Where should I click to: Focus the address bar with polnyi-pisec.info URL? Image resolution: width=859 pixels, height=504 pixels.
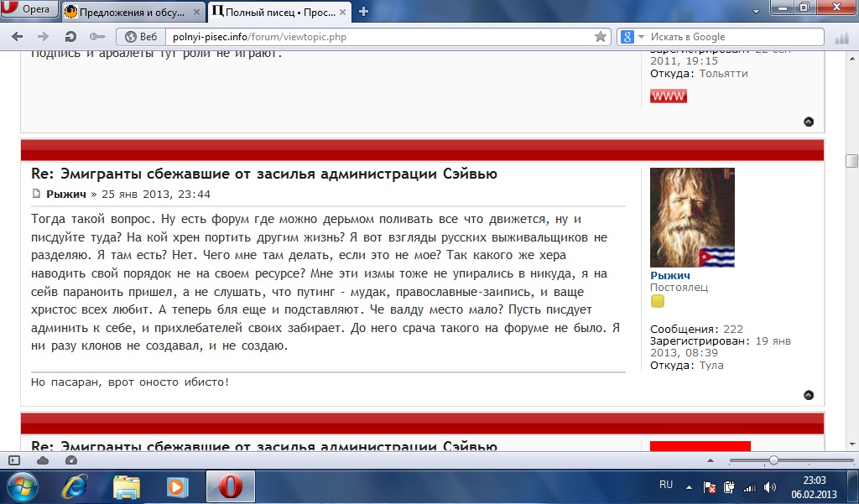[382, 37]
